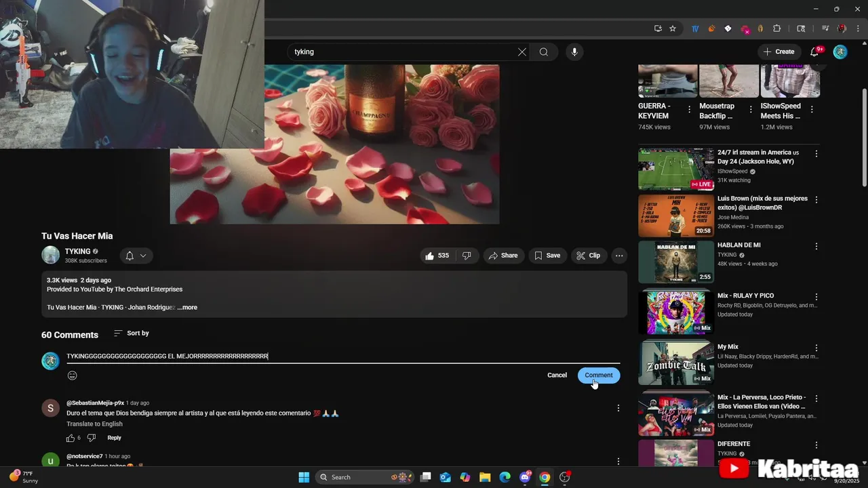Open notification preferences dropdown for TYKING

pyautogui.click(x=136, y=256)
